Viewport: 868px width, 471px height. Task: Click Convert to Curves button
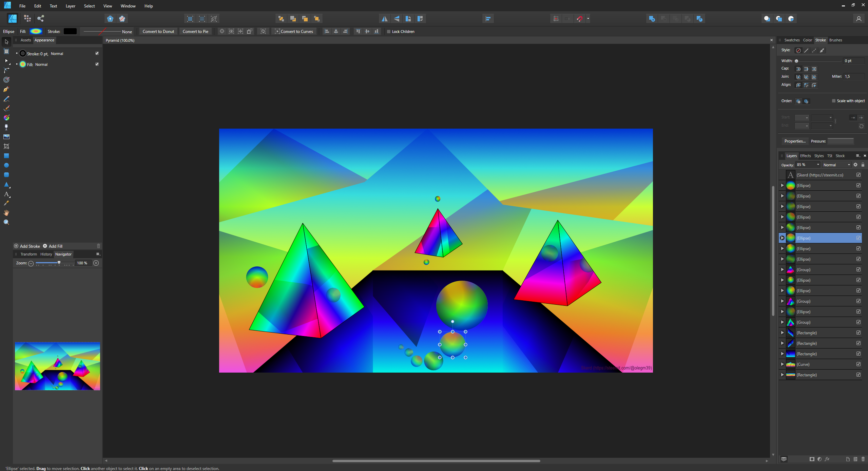pos(294,32)
